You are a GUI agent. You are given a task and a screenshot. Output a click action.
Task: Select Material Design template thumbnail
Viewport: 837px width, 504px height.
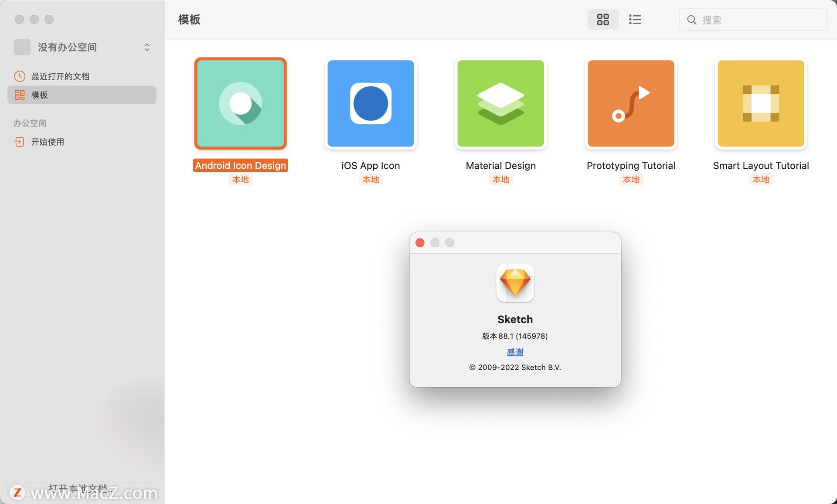[x=500, y=104]
